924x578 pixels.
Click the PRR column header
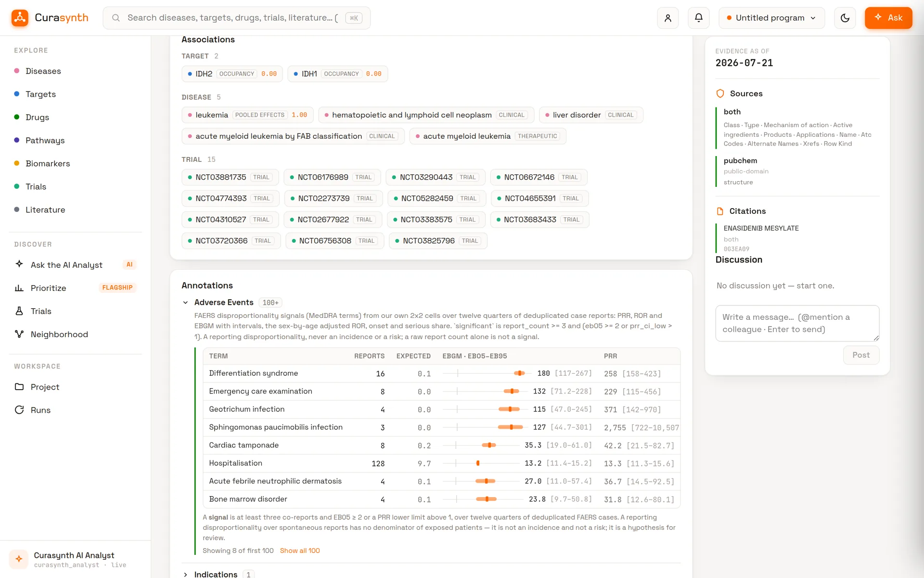click(610, 356)
